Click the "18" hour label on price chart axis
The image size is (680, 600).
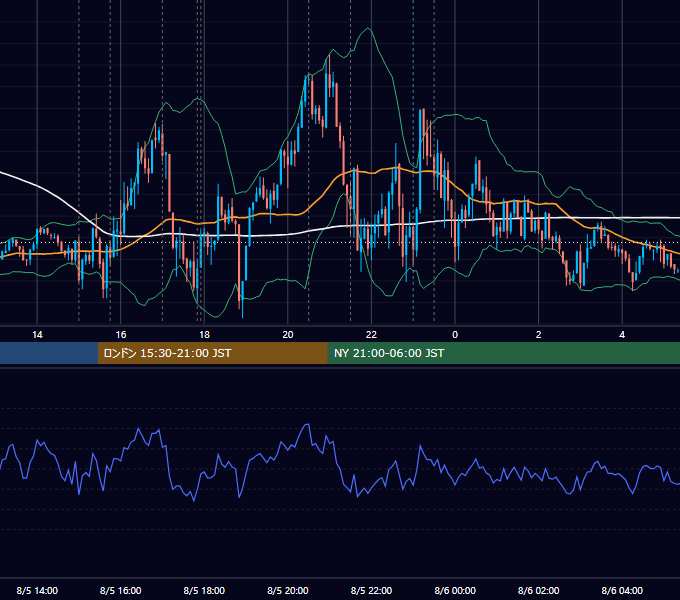pos(204,335)
